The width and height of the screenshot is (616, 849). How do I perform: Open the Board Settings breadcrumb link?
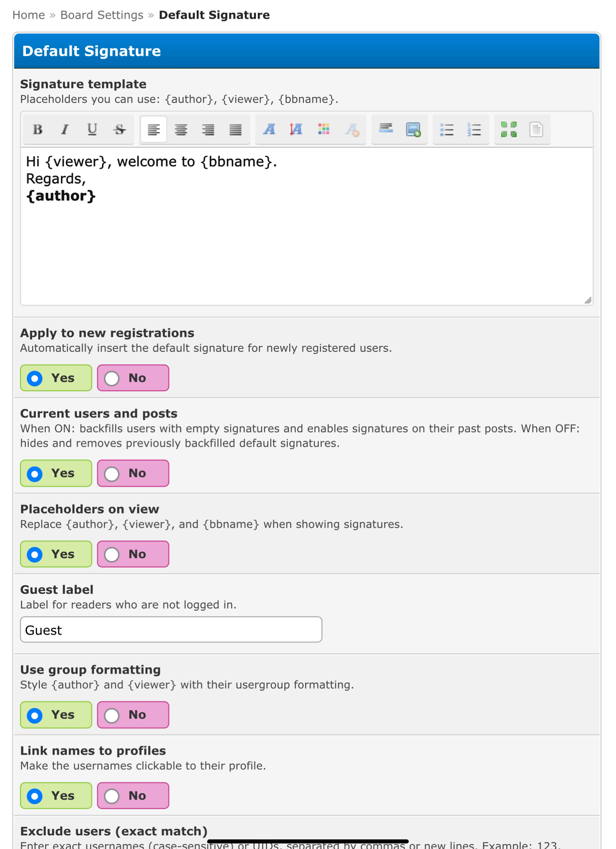click(x=102, y=15)
